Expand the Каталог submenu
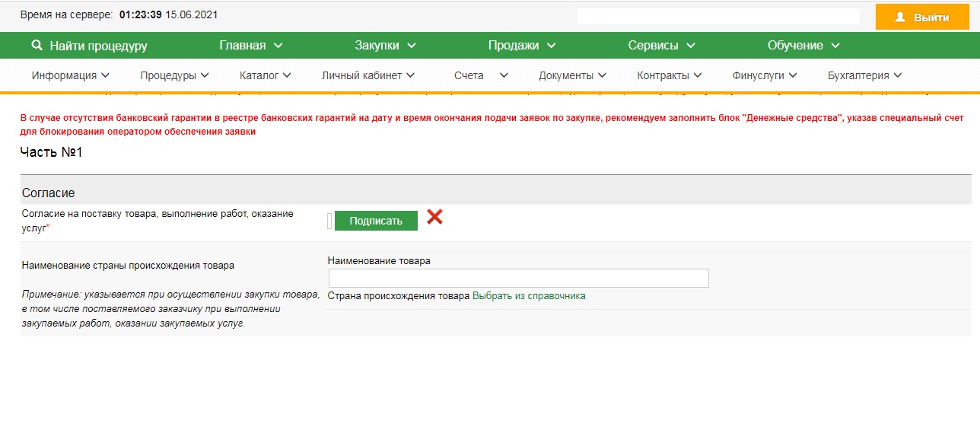 [265, 75]
